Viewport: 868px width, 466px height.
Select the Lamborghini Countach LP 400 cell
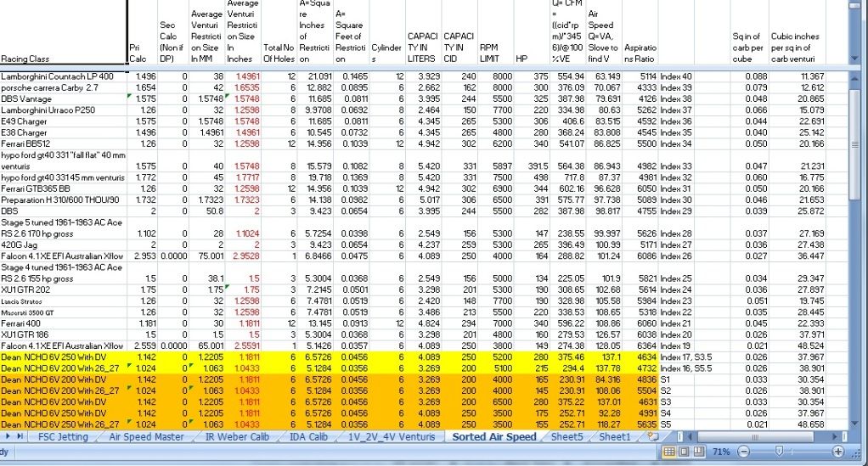[64, 76]
